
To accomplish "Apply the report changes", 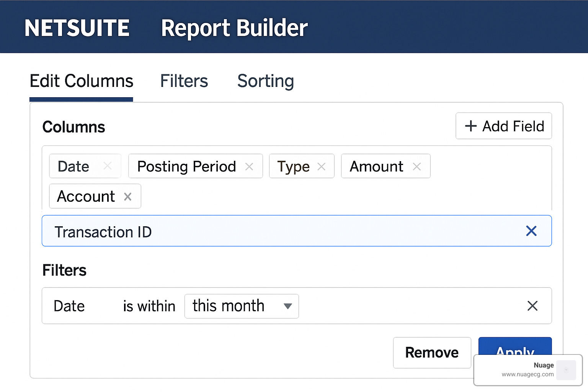I will [x=515, y=346].
